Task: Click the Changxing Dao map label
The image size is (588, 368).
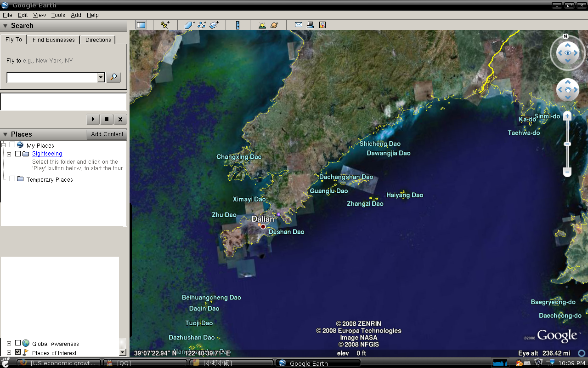Action: click(239, 157)
